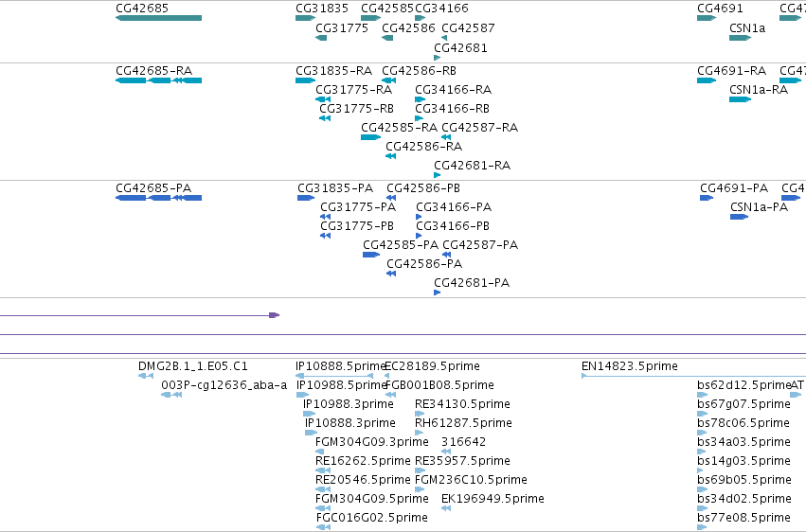Click the CG42586-RA transcript label
This screenshot has height=532, width=806.
(x=424, y=147)
